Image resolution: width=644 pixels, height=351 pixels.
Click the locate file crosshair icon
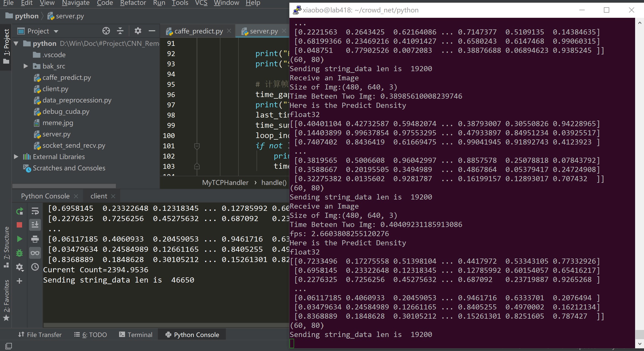coord(106,31)
